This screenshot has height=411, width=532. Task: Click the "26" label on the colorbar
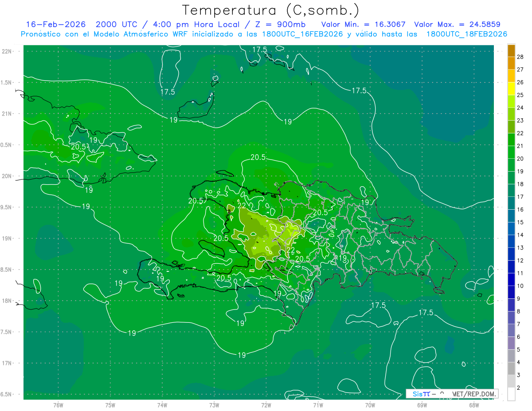[x=520, y=82]
